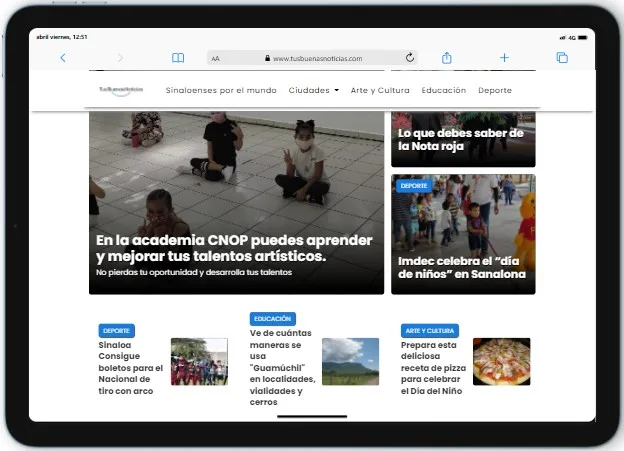Open the AA reader text options
This screenshot has height=451, width=624.
coord(215,59)
